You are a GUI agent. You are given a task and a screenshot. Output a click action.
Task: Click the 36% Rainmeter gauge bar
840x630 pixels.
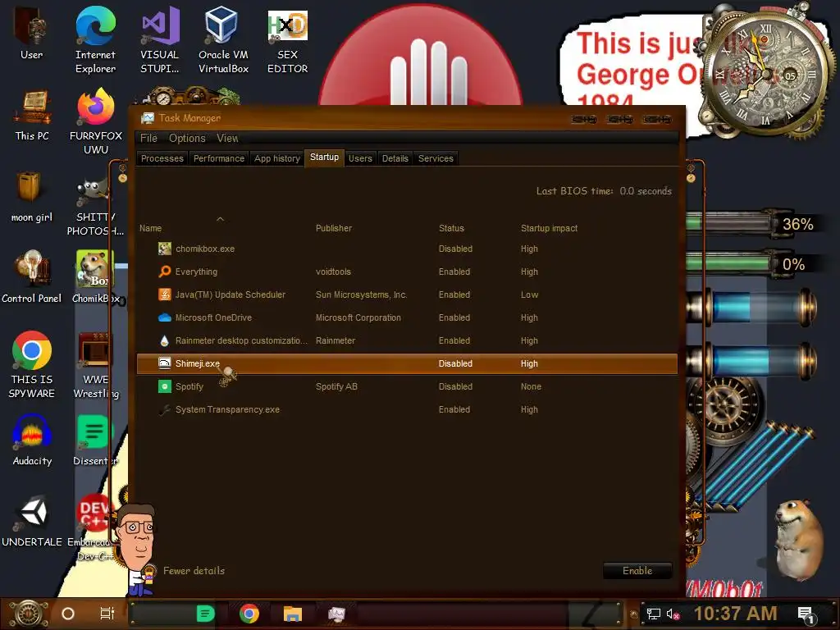[x=731, y=223]
